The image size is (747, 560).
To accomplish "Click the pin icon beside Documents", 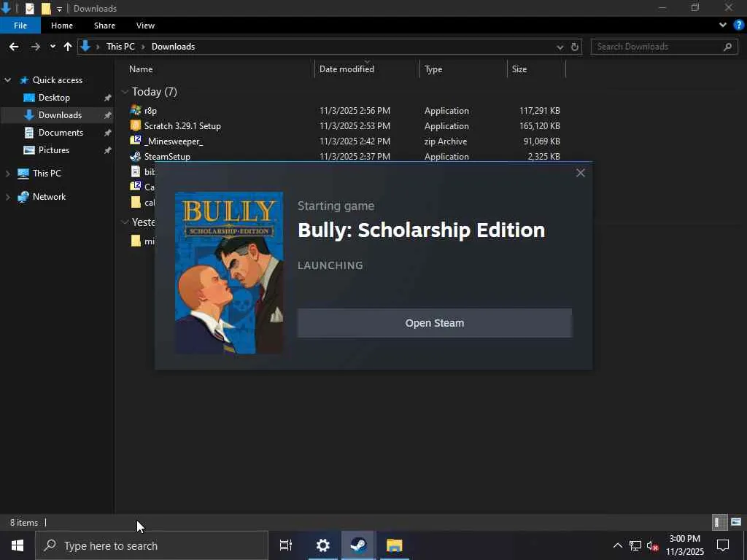I will 108,133.
